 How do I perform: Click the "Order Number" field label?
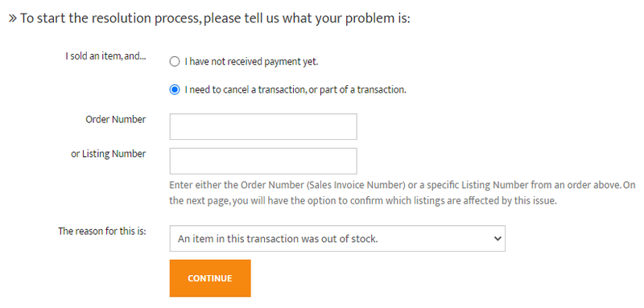pos(115,119)
